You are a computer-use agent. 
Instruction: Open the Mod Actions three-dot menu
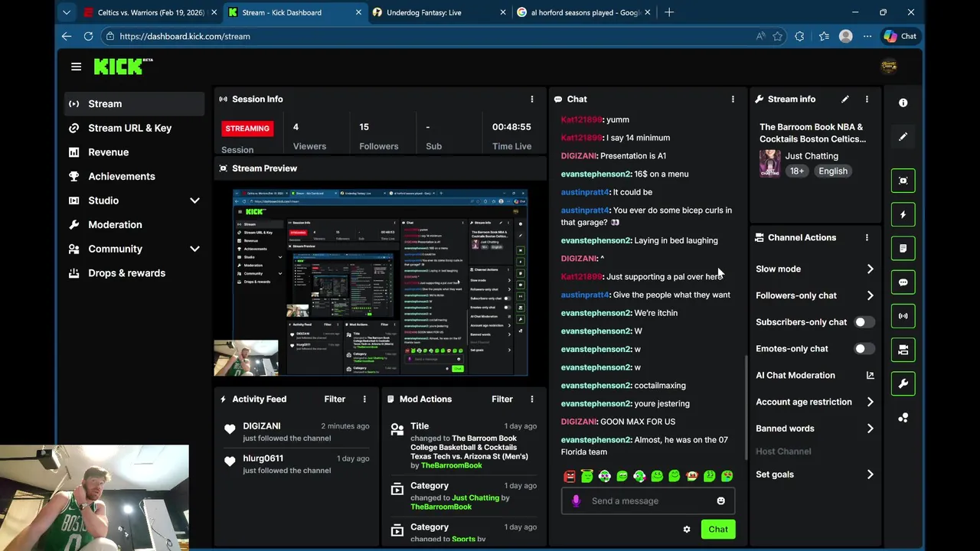pyautogui.click(x=532, y=399)
